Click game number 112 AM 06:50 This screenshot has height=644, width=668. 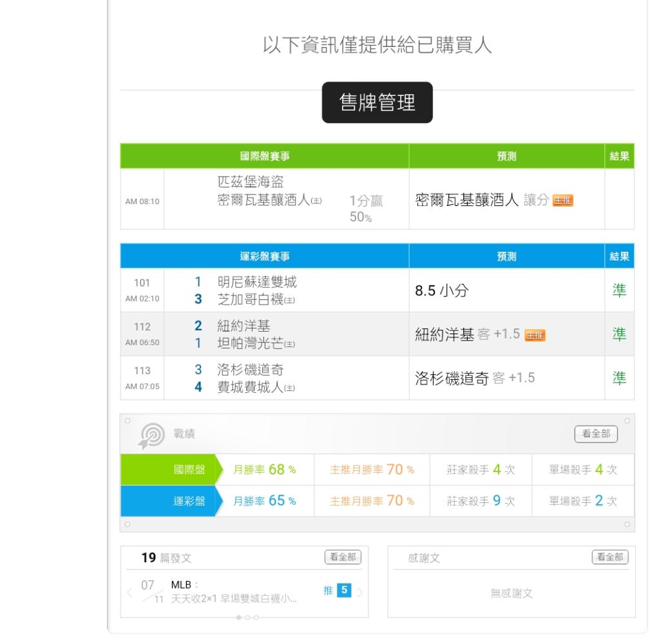pyautogui.click(x=142, y=334)
